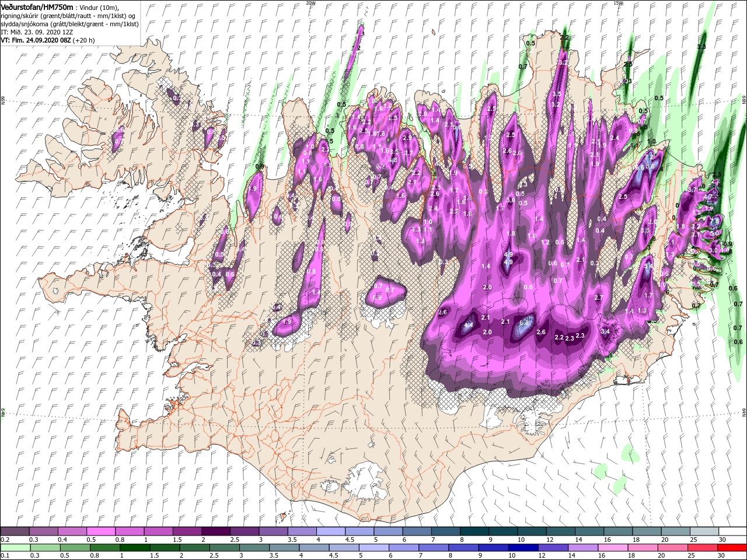The image size is (747, 560).
Task: Select the 'VT: Fim. 24.09.2020 08Z' line
Action: coord(36,40)
